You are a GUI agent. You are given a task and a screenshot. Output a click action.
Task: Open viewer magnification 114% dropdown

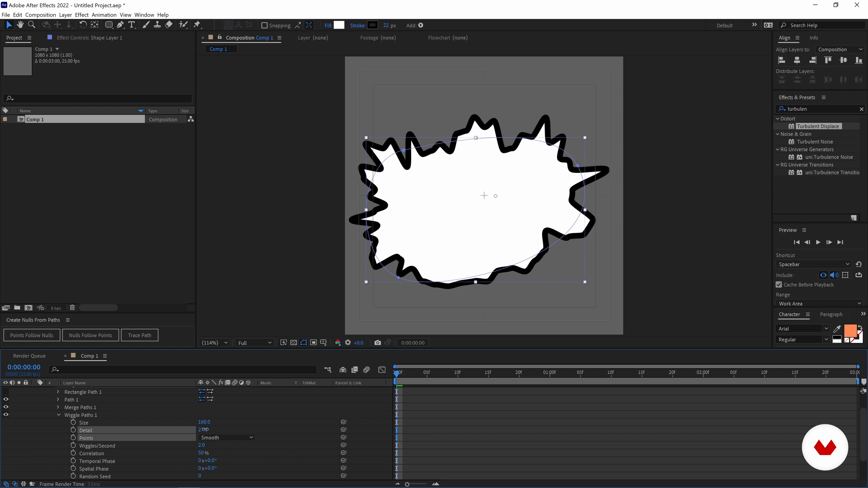215,343
